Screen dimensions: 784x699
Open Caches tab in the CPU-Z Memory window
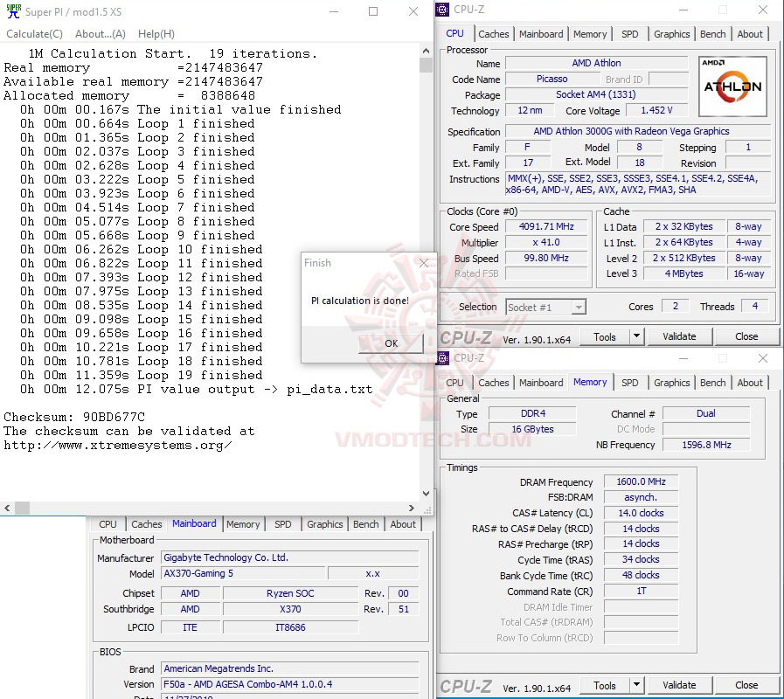[x=494, y=383]
